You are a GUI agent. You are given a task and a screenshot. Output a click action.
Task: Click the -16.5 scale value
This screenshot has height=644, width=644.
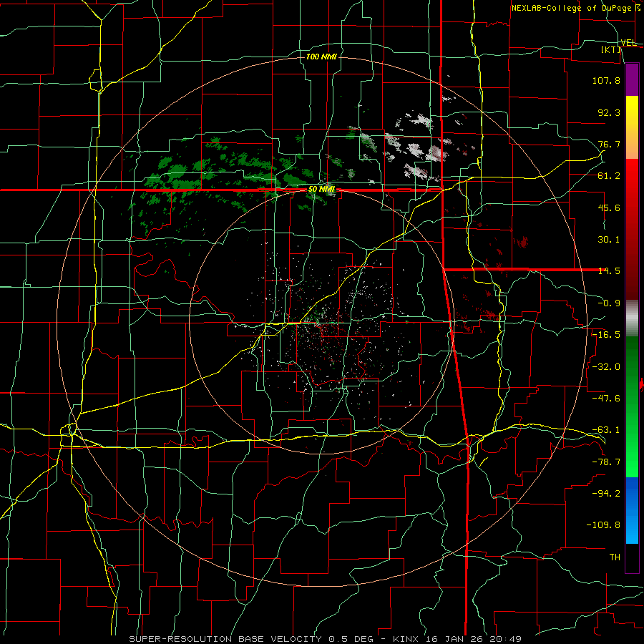click(x=606, y=335)
